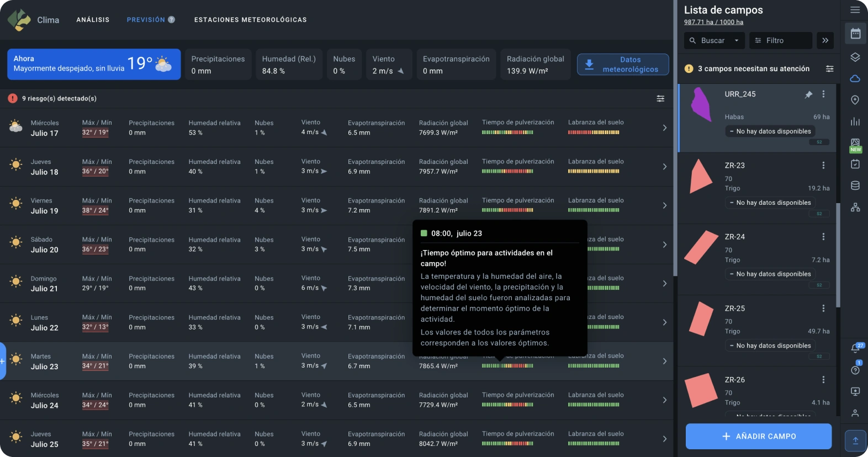Switch to the ANÁLISIS tab
The height and width of the screenshot is (457, 868).
pyautogui.click(x=93, y=20)
